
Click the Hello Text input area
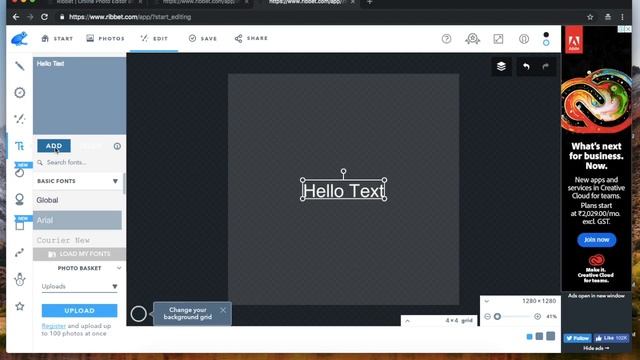(79, 96)
